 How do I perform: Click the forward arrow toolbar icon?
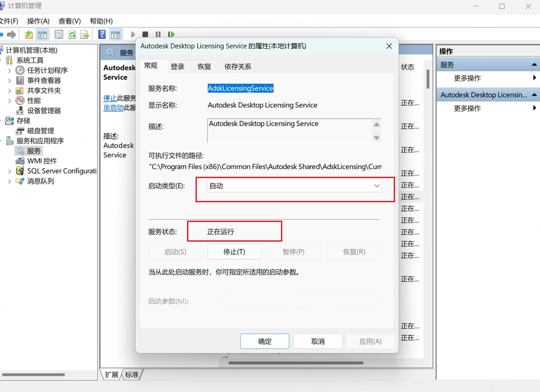pos(12,34)
